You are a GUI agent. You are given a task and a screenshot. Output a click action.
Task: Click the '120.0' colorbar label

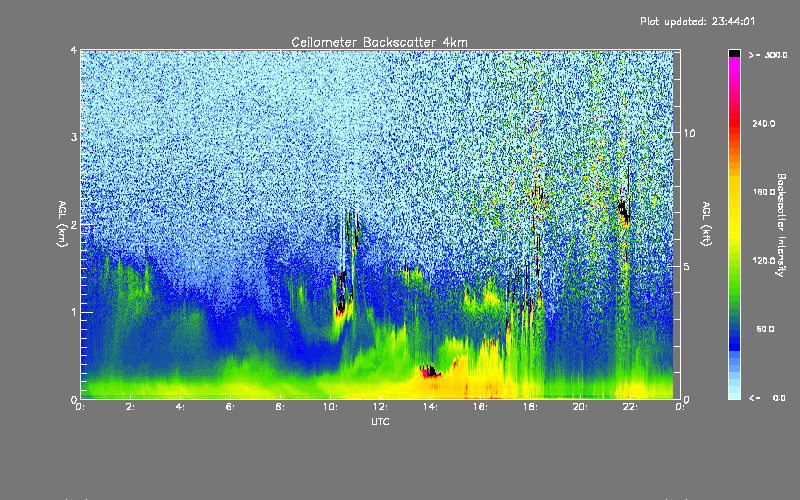coord(764,260)
